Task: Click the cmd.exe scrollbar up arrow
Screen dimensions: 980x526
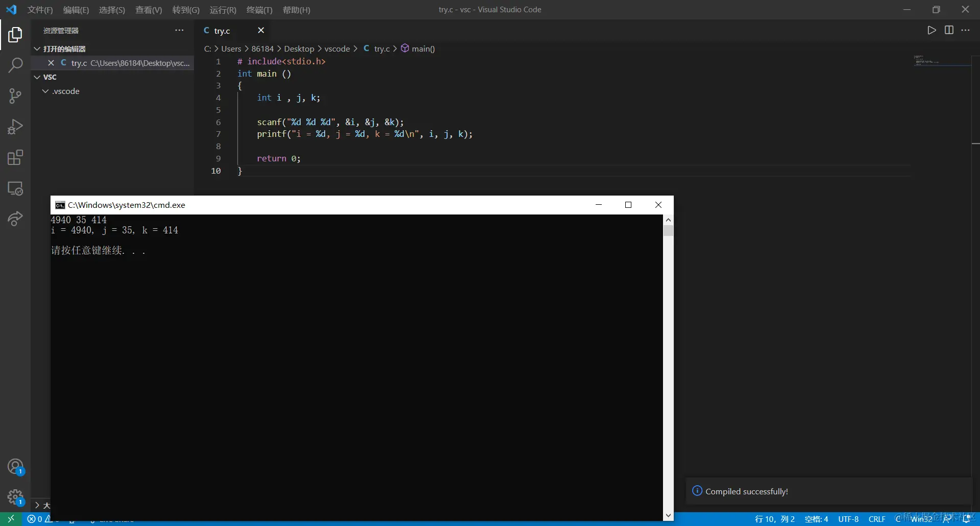Action: coord(668,220)
